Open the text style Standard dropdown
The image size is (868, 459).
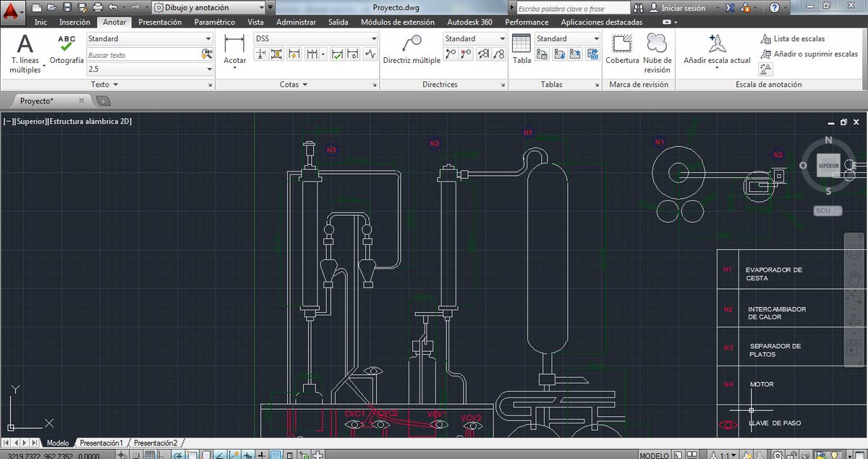[150, 38]
